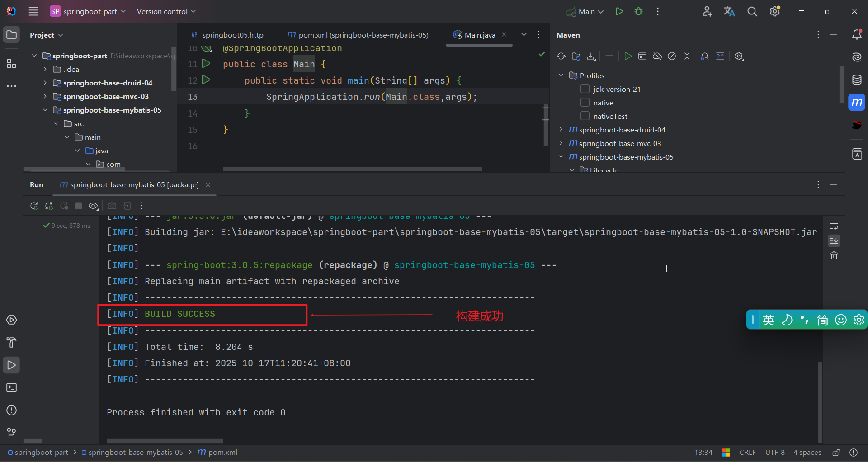This screenshot has width=868, height=462.
Task: Open Search Everywhere
Action: click(752, 11)
